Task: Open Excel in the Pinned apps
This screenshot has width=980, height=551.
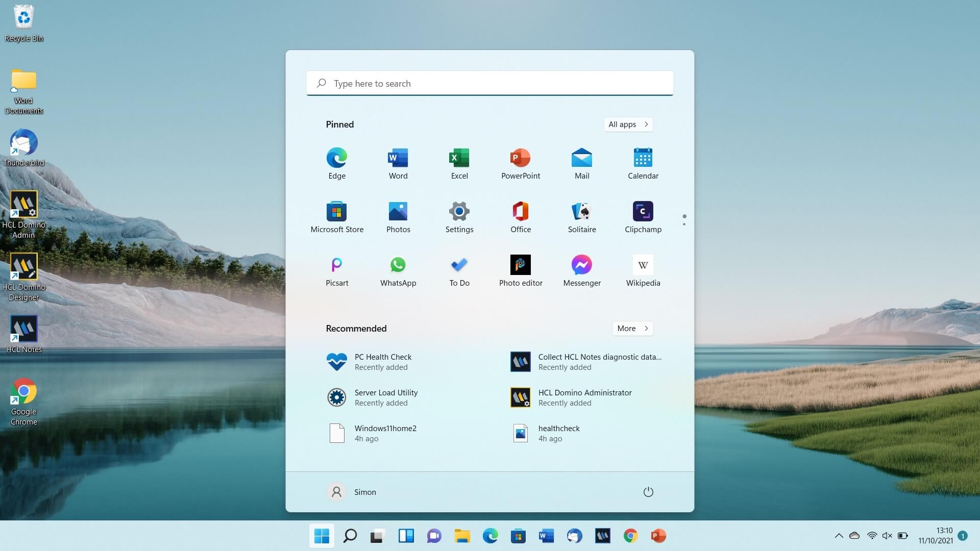Action: (459, 164)
